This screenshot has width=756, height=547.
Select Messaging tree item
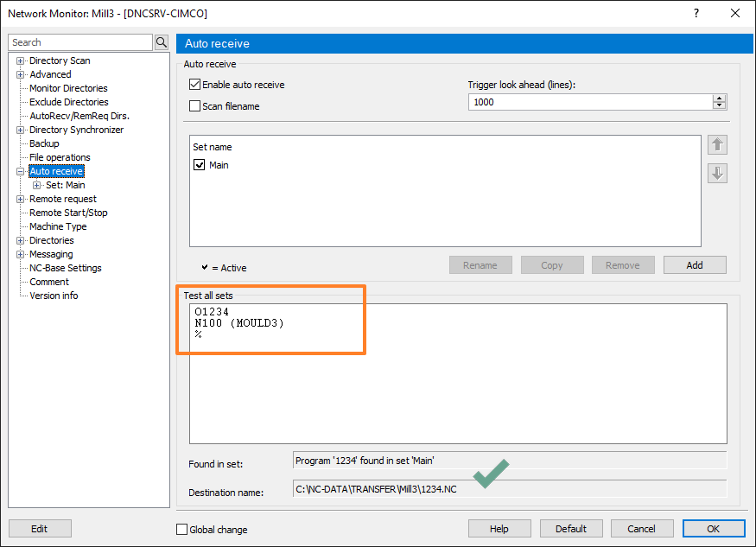[51, 254]
